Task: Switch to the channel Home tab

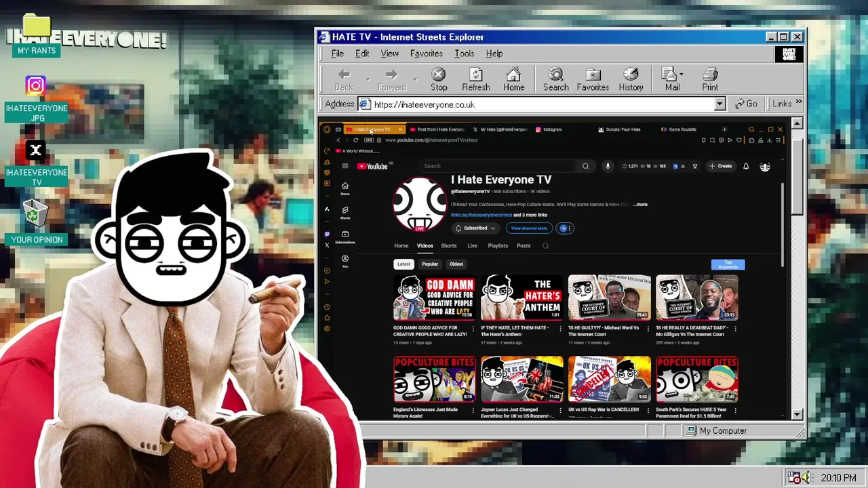Action: click(x=401, y=246)
